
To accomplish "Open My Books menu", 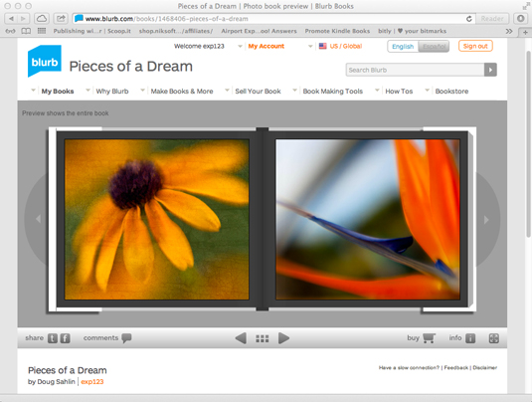I will (58, 91).
